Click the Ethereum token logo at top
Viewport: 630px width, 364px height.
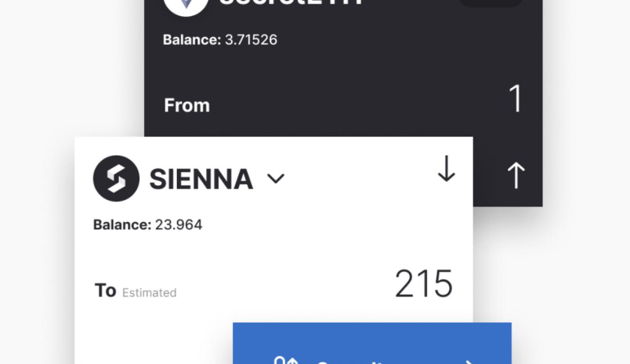coord(186,4)
